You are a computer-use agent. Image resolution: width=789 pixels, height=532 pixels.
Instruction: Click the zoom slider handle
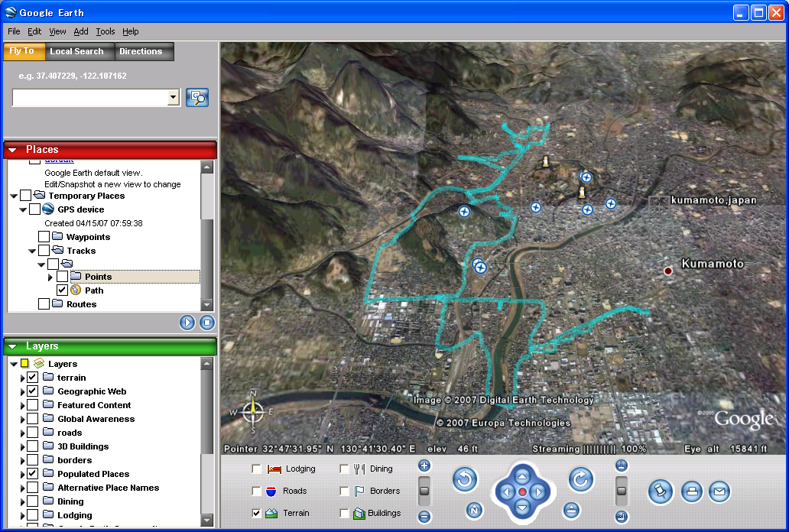424,491
